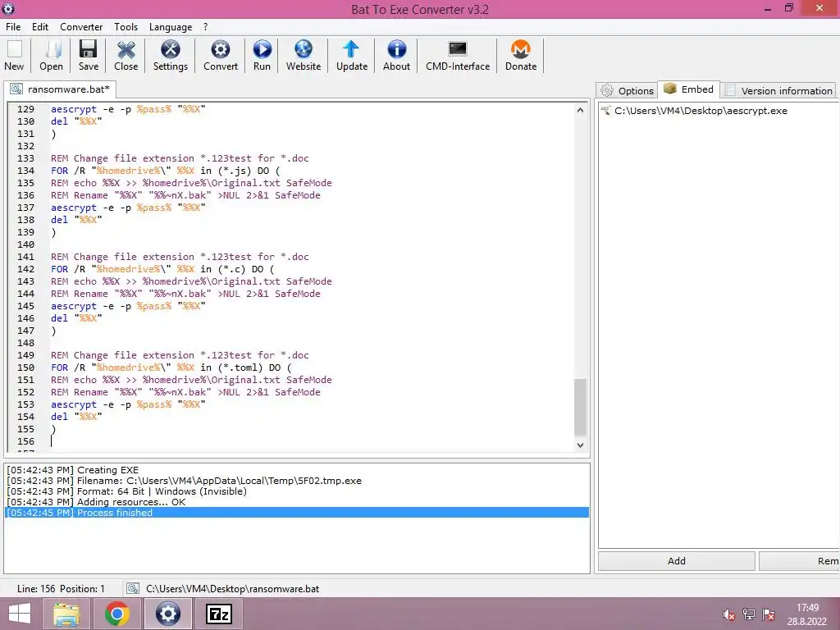Open the Tools menu

(126, 27)
